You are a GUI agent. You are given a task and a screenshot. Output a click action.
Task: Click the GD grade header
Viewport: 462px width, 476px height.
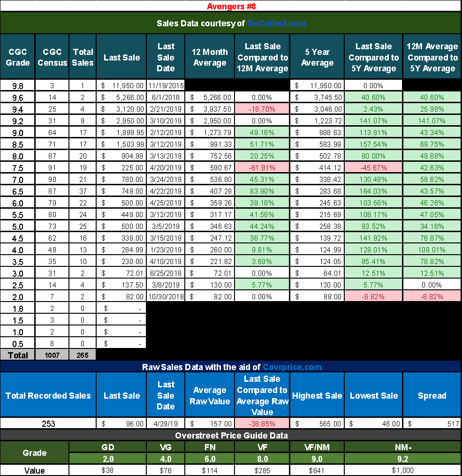point(108,447)
